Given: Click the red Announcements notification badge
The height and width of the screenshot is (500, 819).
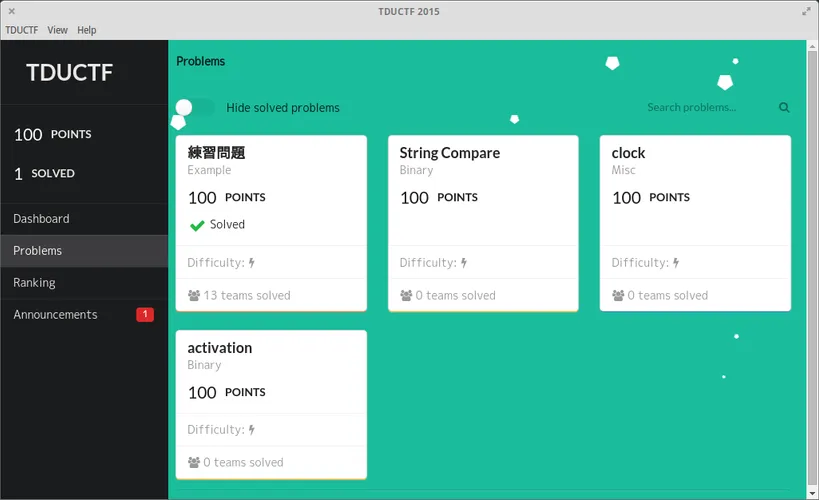Looking at the screenshot, I should coord(145,314).
